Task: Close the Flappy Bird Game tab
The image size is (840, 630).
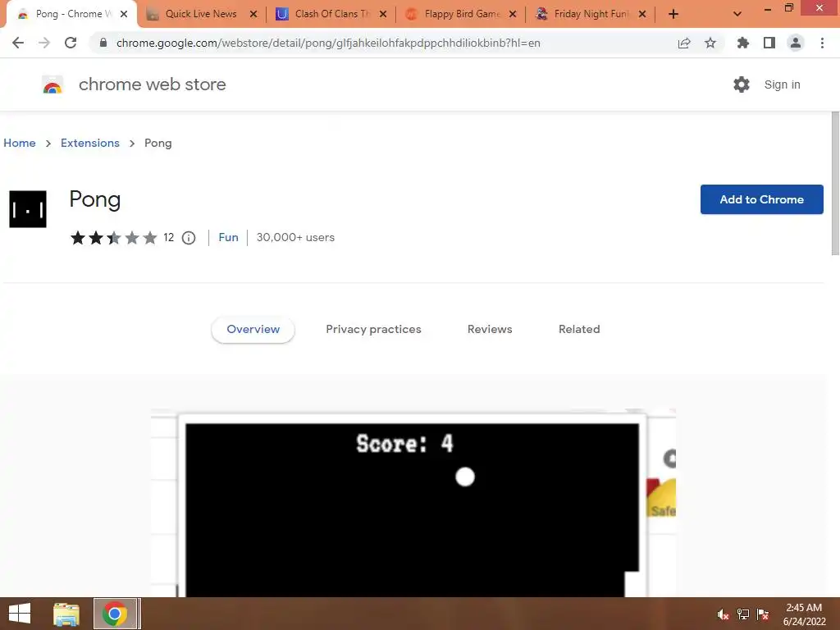Action: [513, 14]
